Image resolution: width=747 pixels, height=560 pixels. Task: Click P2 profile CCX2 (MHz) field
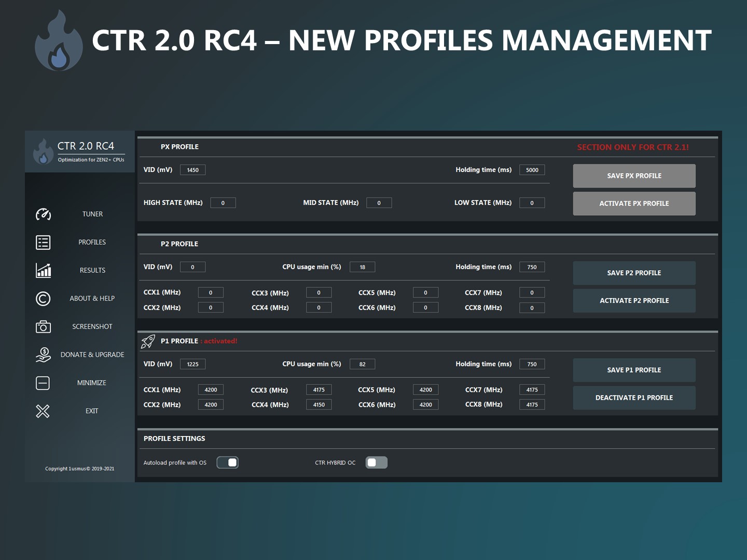211,307
